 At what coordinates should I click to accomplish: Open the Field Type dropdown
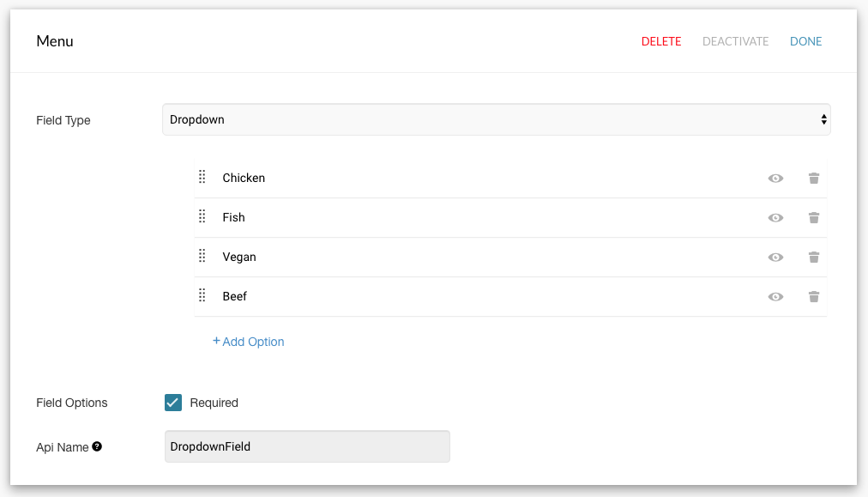(496, 119)
